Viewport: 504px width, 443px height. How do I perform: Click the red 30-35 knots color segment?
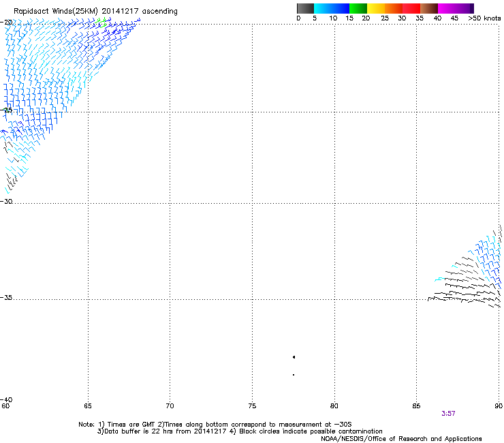[x=411, y=8]
